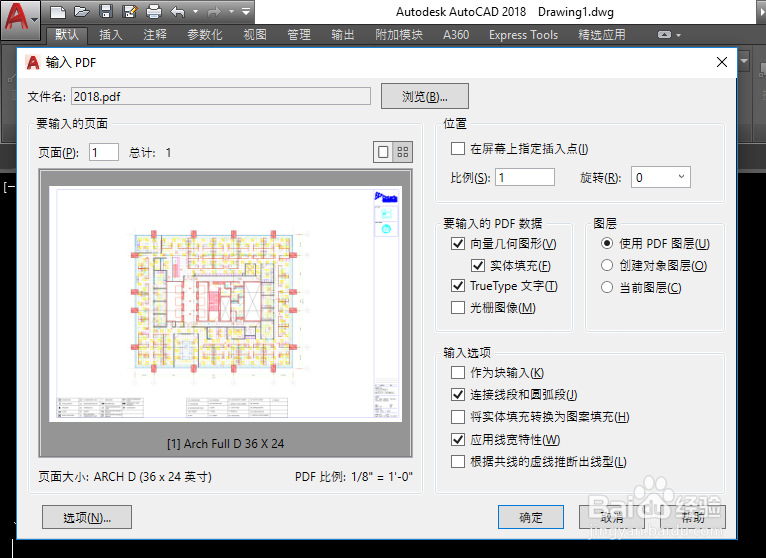
Task: Select 当前图层(C) radio button
Action: pos(607,287)
